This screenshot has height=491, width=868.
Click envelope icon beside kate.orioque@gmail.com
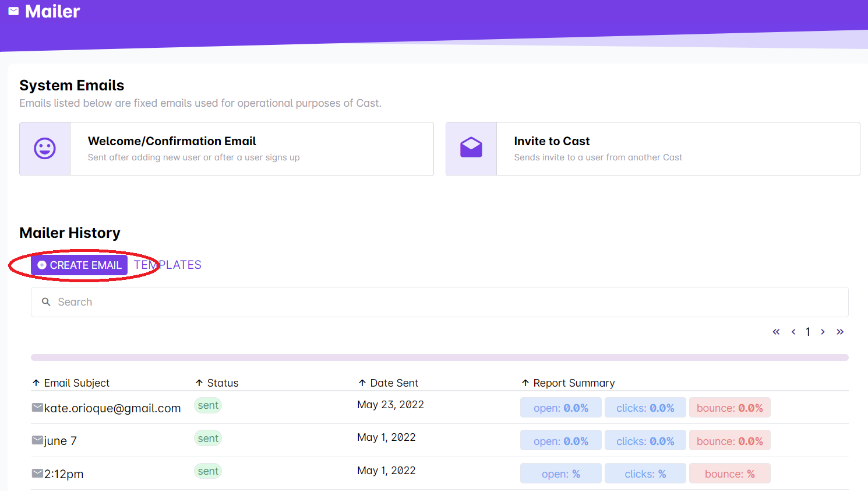37,408
